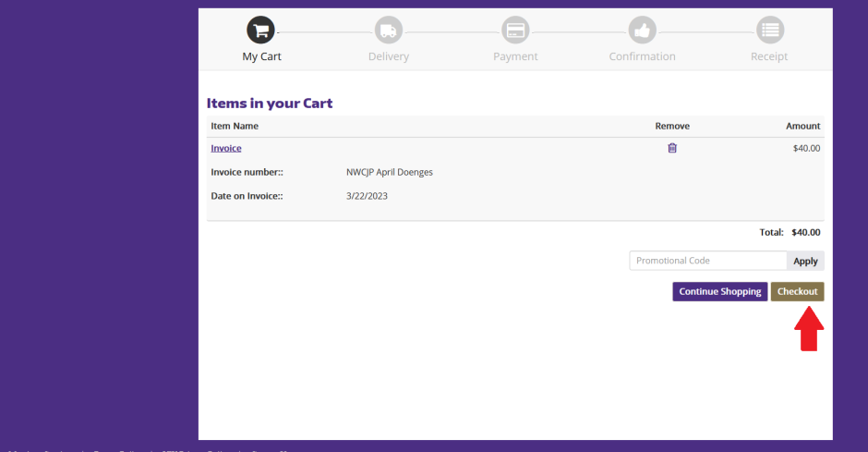
Task: Select the Confirmation step label
Action: (642, 56)
